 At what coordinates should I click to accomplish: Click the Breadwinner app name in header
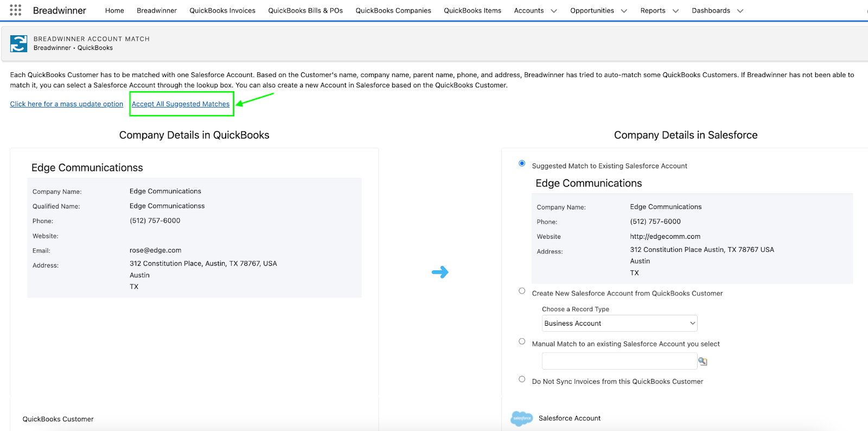click(60, 10)
